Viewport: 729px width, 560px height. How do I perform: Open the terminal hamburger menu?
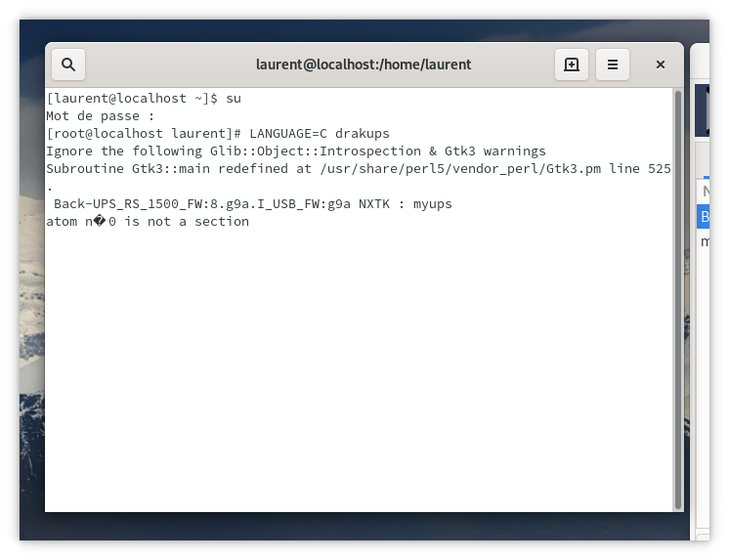613,65
